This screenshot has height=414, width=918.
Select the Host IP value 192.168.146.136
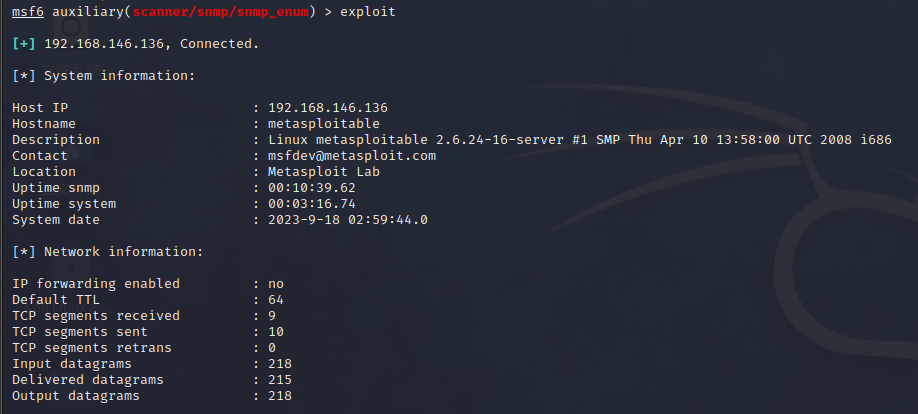(x=328, y=108)
